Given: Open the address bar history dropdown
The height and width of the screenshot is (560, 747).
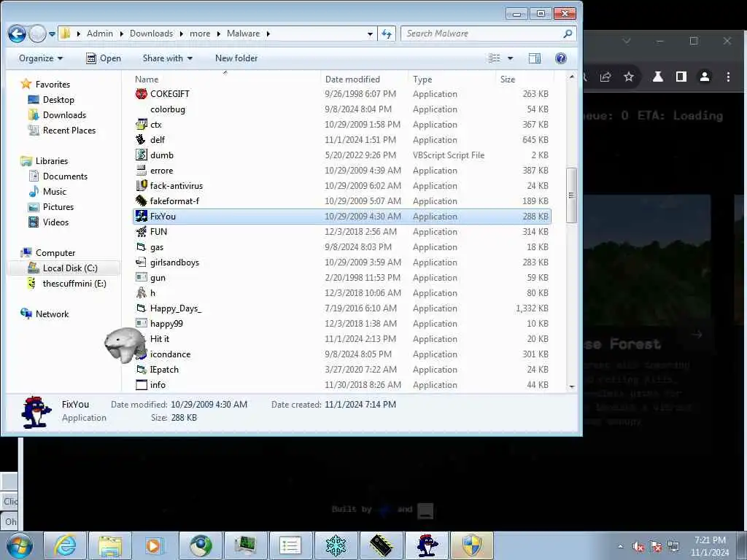Looking at the screenshot, I should coord(370,34).
